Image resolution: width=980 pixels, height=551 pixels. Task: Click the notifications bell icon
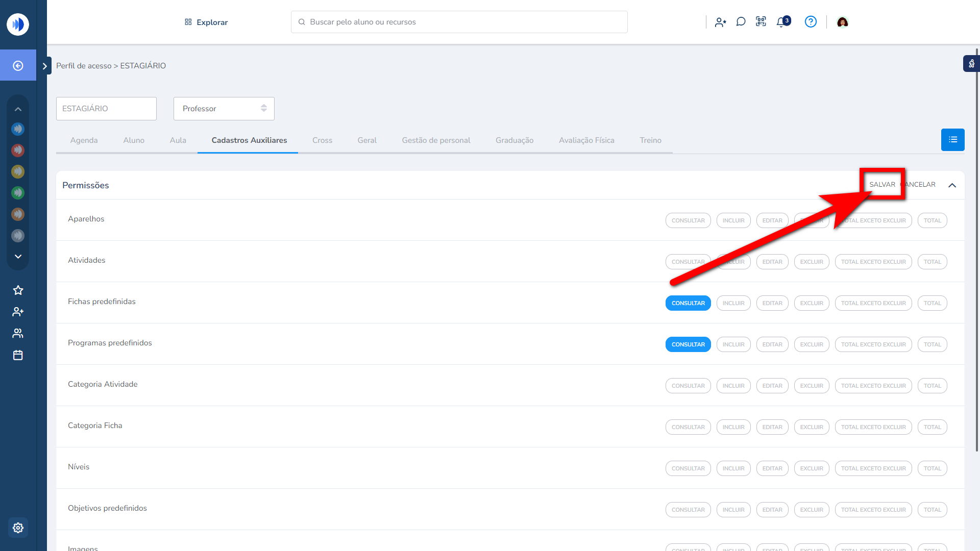782,22
